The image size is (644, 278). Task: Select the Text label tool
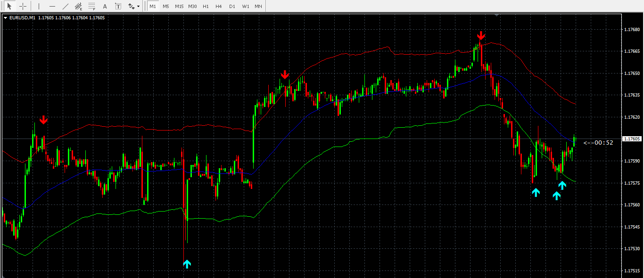pos(118,7)
